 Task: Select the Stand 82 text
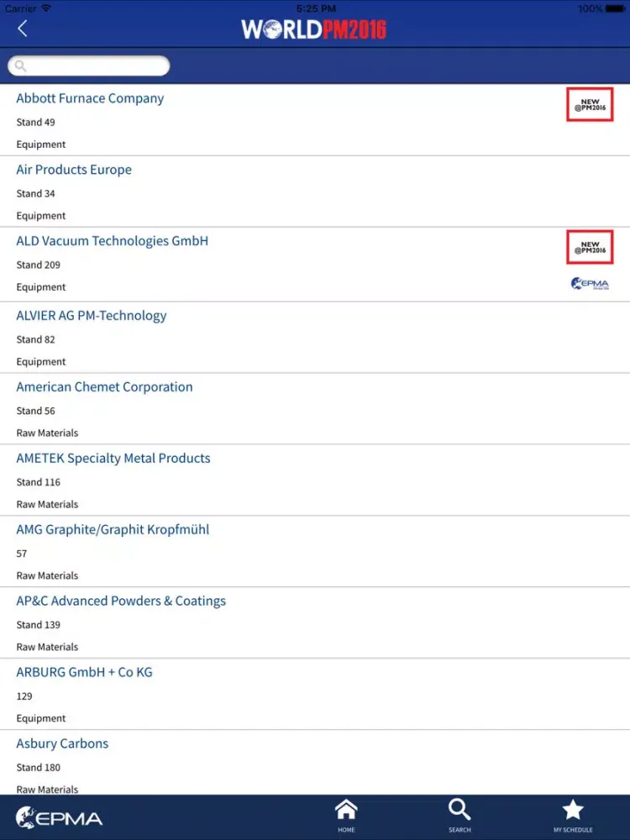pyautogui.click(x=35, y=339)
